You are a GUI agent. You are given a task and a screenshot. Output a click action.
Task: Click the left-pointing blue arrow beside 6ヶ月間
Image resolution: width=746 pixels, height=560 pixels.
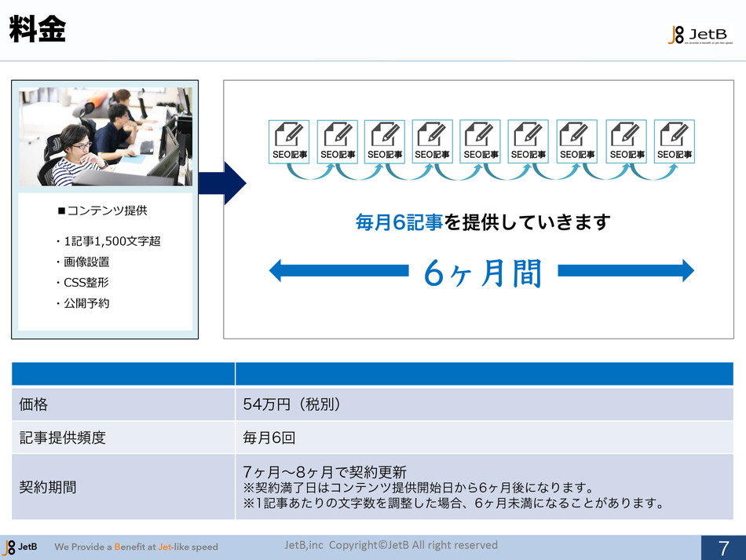click(338, 271)
